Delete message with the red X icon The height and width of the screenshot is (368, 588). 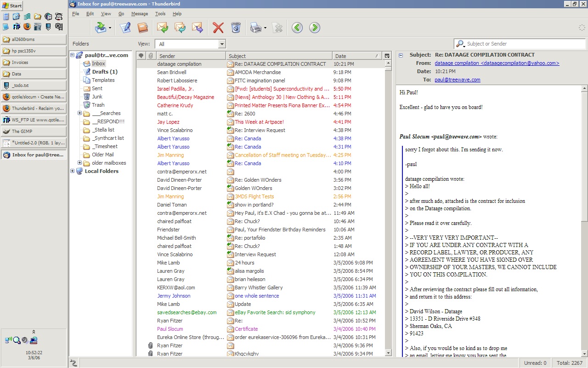(218, 28)
